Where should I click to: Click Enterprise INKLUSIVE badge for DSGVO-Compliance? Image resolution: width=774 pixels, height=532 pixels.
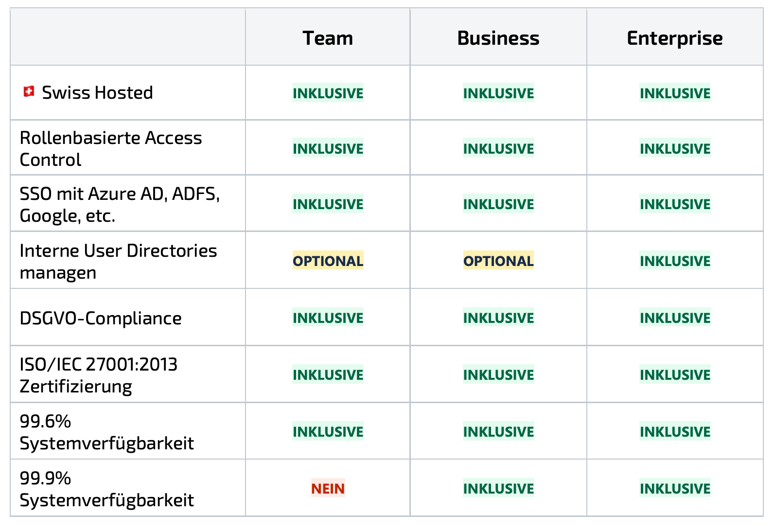click(x=675, y=318)
